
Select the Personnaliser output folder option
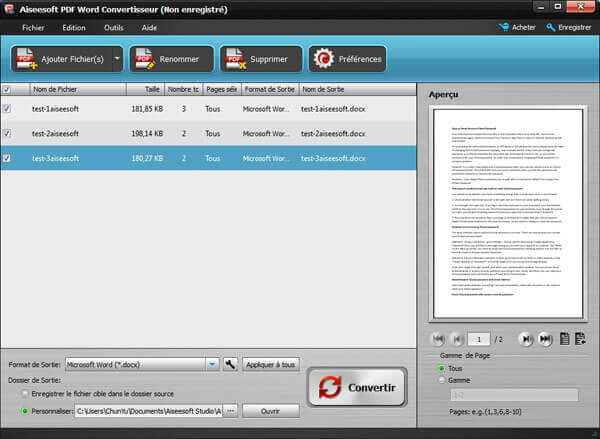[x=25, y=411]
